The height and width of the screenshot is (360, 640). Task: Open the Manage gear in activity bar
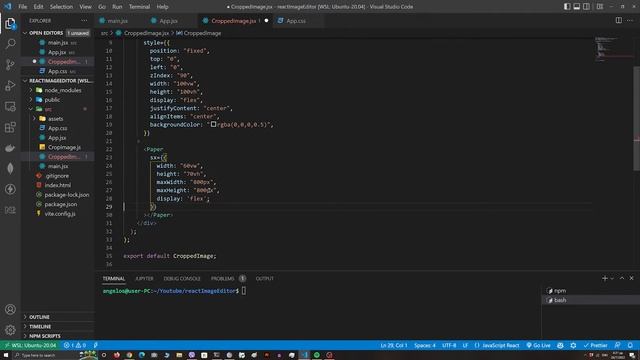coord(10,329)
